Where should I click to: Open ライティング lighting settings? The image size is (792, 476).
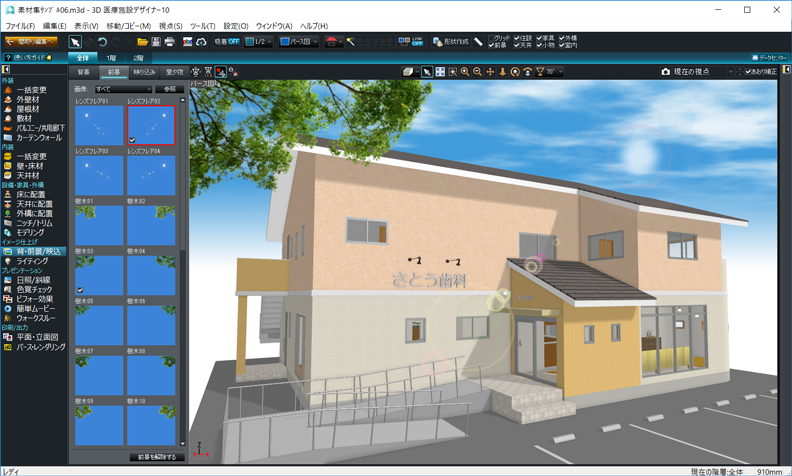tap(32, 261)
